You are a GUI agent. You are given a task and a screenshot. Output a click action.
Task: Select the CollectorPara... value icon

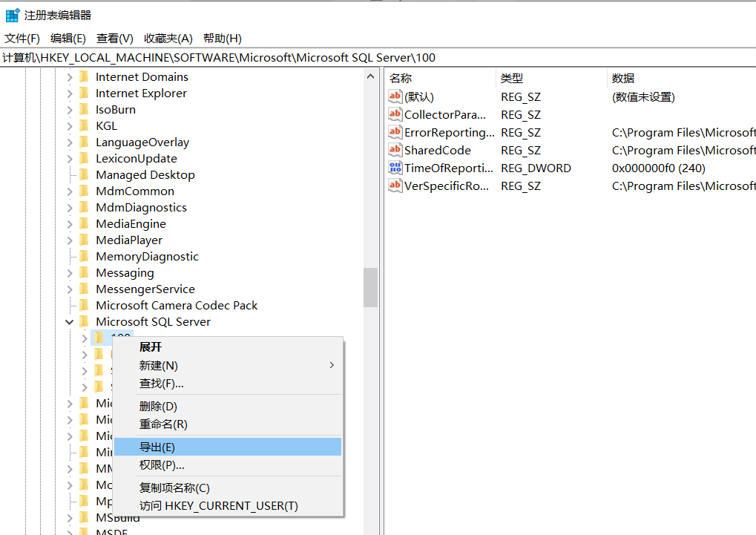[395, 114]
